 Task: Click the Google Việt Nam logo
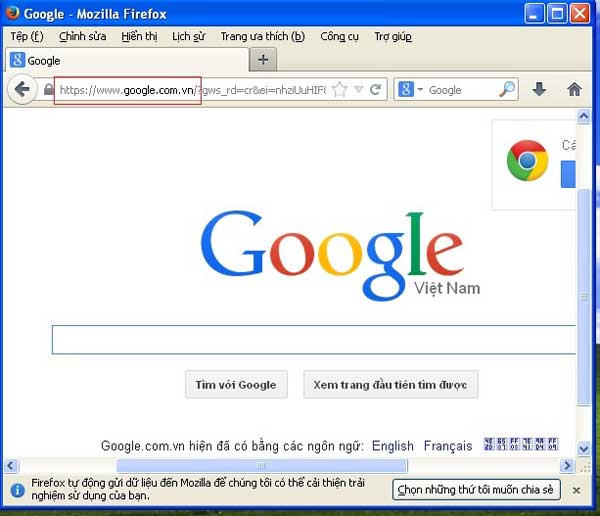[x=340, y=256]
